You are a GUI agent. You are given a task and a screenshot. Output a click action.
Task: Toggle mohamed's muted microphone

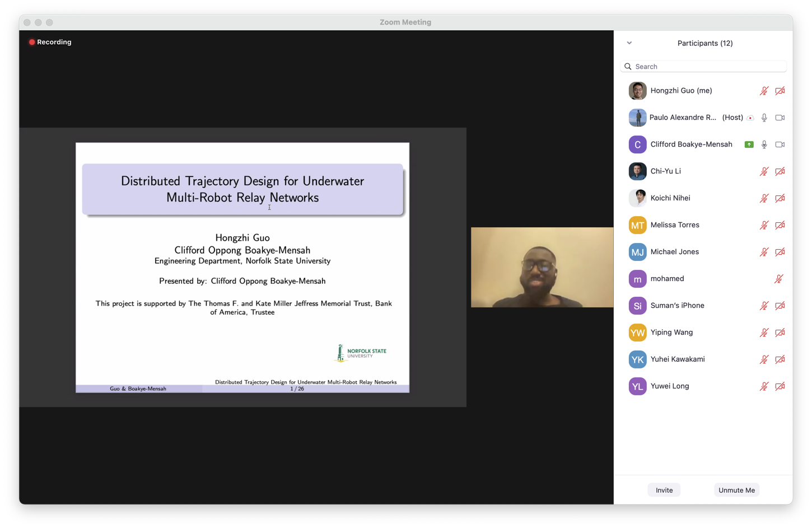[x=778, y=279]
